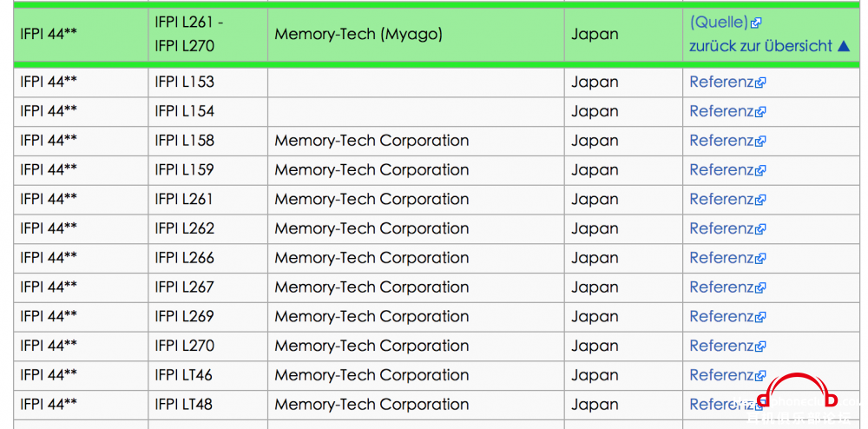
Task: Open Referenz link for IFPI L261 row
Action: (722, 199)
